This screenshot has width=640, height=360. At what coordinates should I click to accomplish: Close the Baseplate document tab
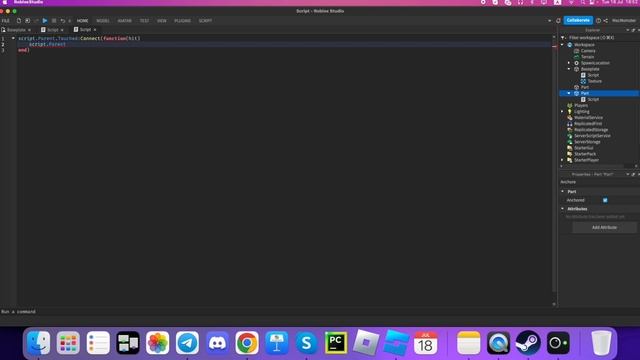coord(29,30)
